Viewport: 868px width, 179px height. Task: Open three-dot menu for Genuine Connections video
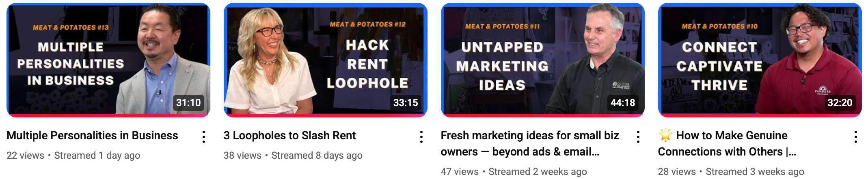tap(856, 137)
